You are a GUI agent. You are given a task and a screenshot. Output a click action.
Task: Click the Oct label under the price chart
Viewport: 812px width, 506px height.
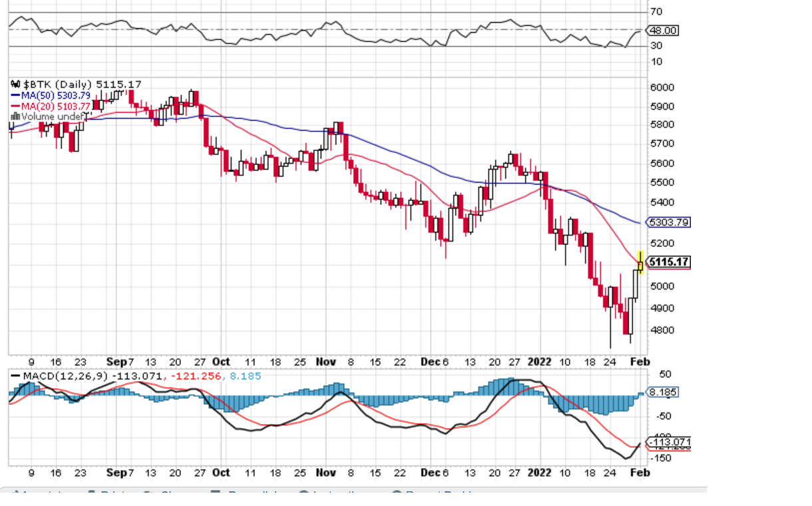pos(221,362)
